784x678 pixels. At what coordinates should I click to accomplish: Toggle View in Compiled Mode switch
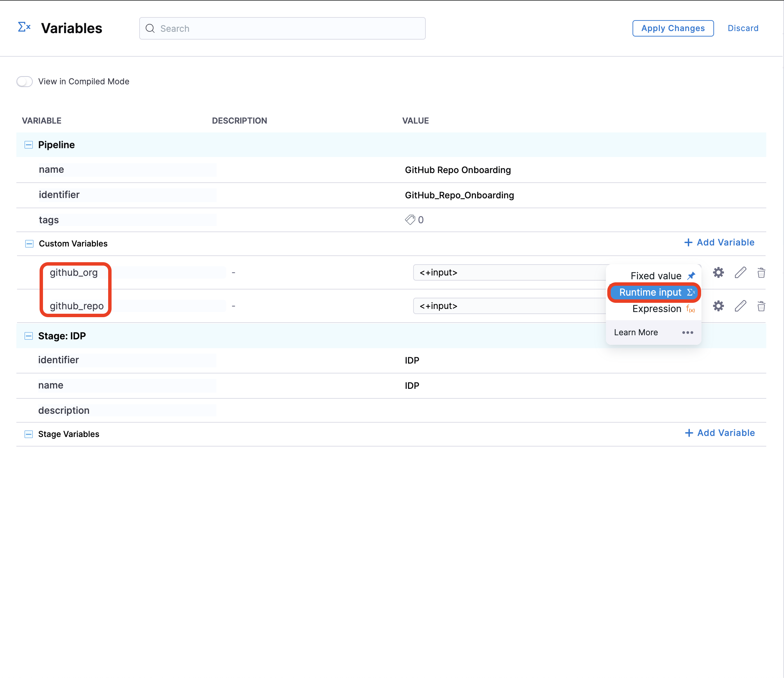pos(25,81)
